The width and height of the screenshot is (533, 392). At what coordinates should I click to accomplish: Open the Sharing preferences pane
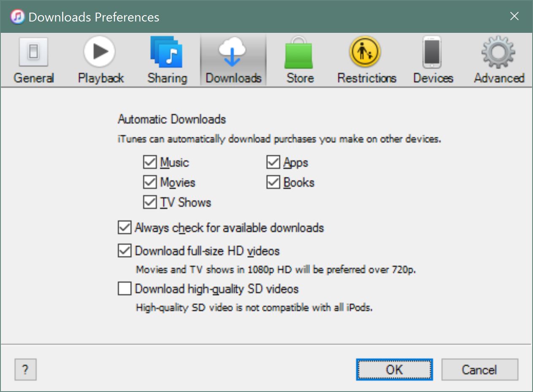click(x=167, y=60)
